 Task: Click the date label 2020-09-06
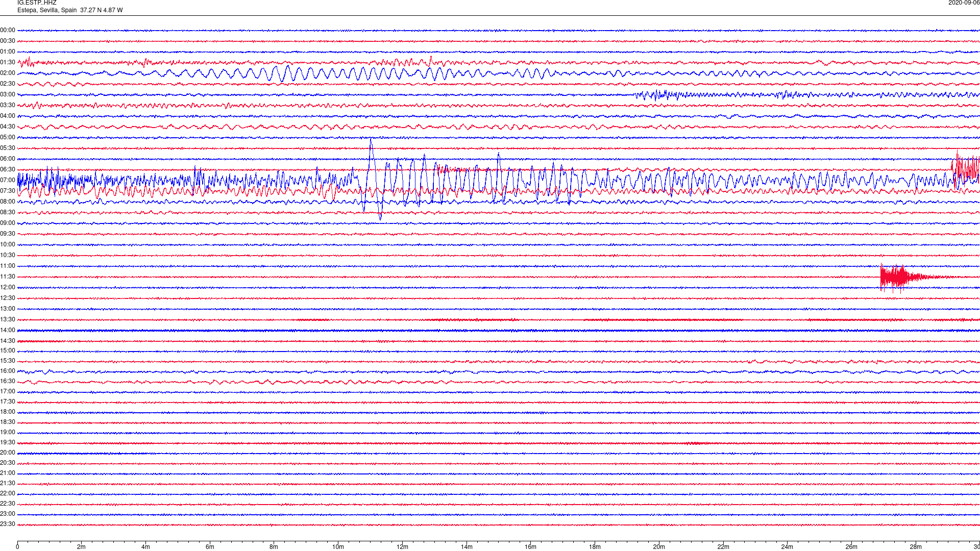964,3
